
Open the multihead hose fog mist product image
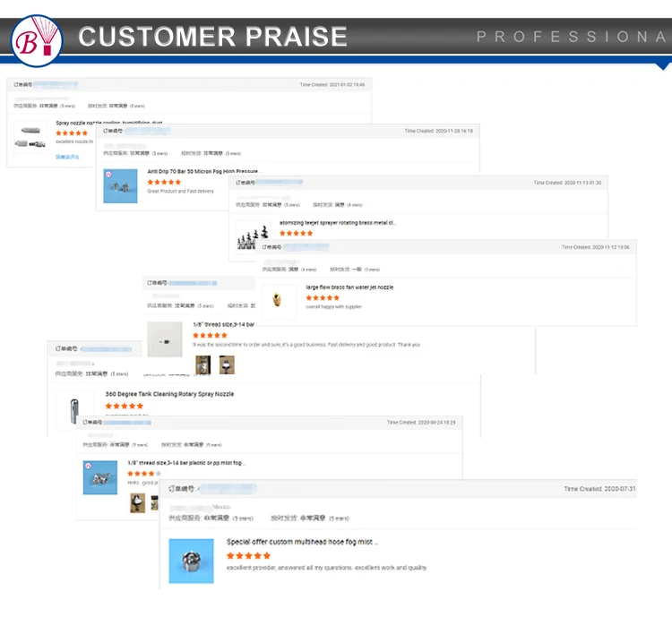coord(191,561)
